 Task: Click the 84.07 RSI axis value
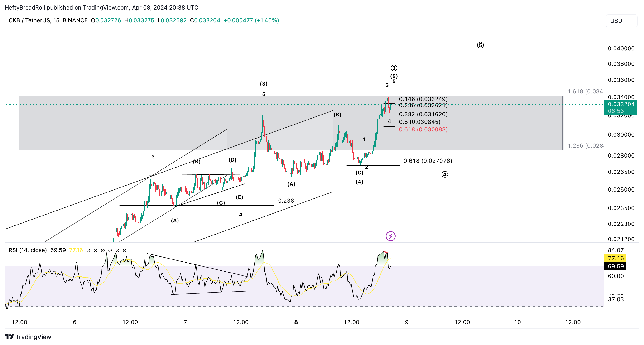tap(616, 250)
